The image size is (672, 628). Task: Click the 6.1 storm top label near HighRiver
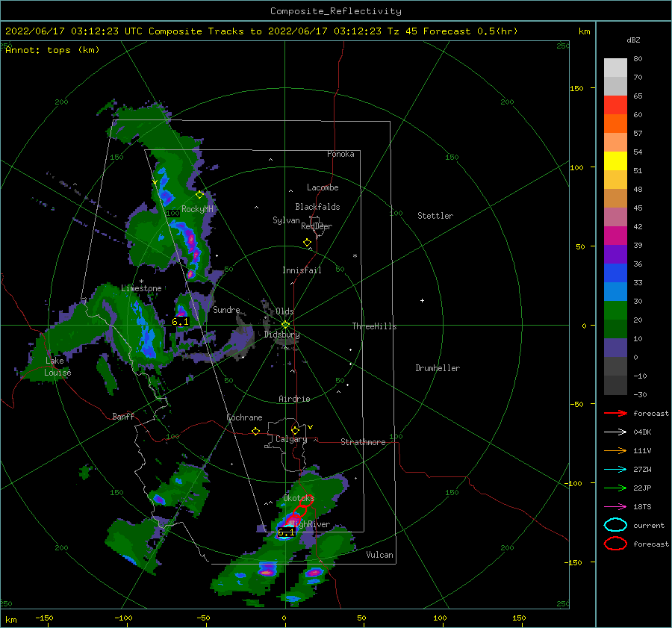point(286,532)
